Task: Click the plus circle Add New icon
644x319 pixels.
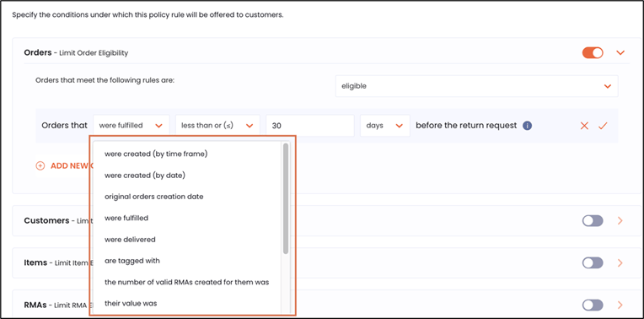Action: (x=40, y=165)
